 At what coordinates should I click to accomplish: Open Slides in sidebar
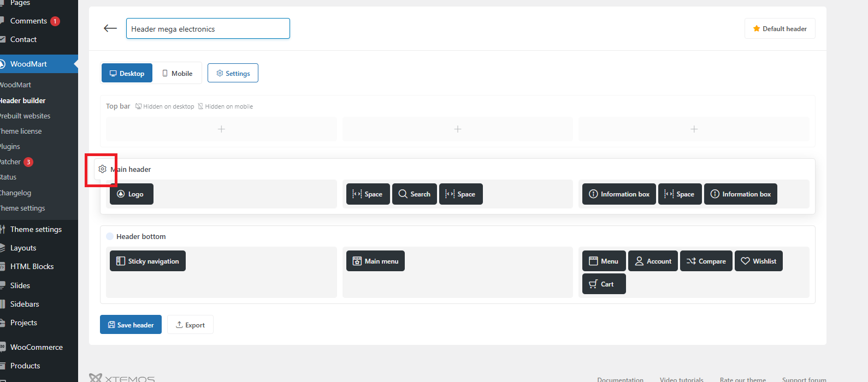tap(20, 285)
